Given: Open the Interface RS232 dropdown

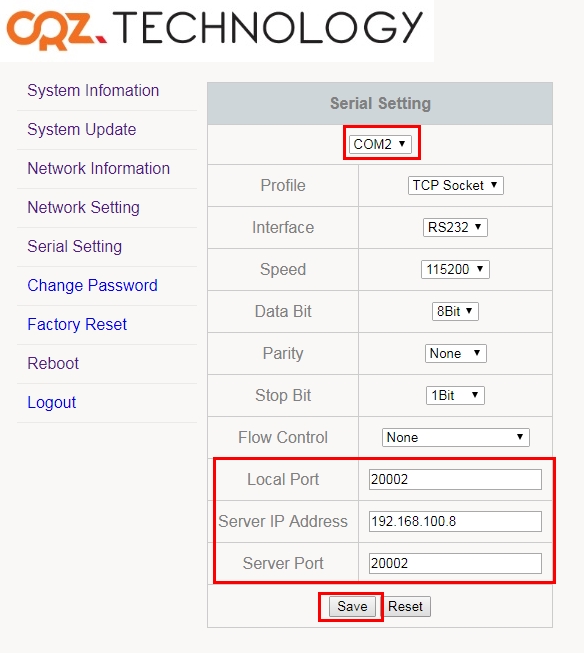Looking at the screenshot, I should [x=455, y=227].
